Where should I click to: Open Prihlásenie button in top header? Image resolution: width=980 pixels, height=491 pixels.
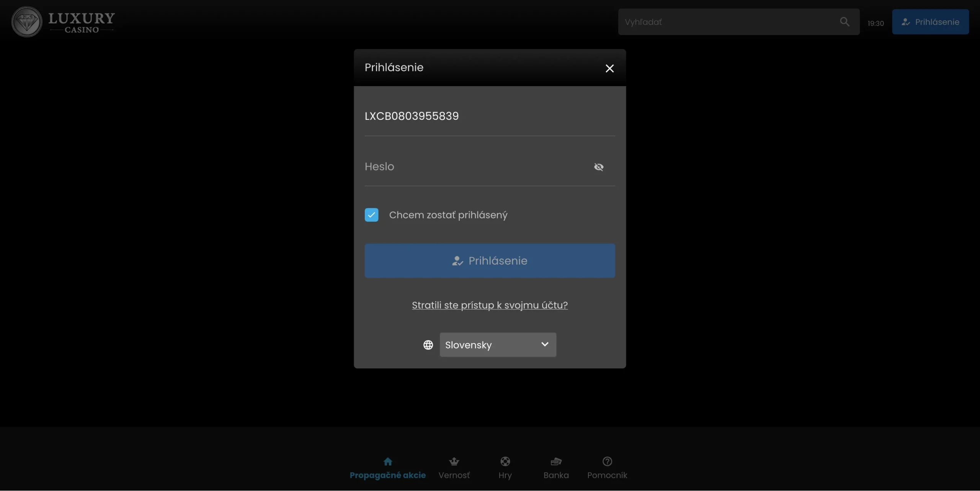(930, 22)
